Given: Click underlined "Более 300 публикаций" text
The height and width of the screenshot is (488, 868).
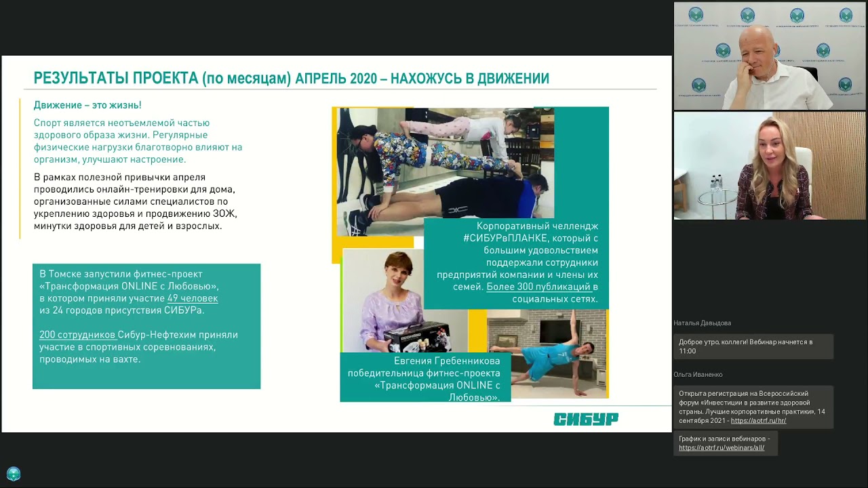Looking at the screenshot, I should 538,287.
